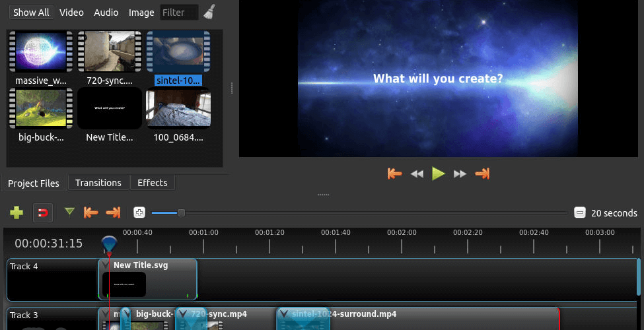Select the big-buck project file thumbnail
This screenshot has width=644, height=330.
coord(40,108)
